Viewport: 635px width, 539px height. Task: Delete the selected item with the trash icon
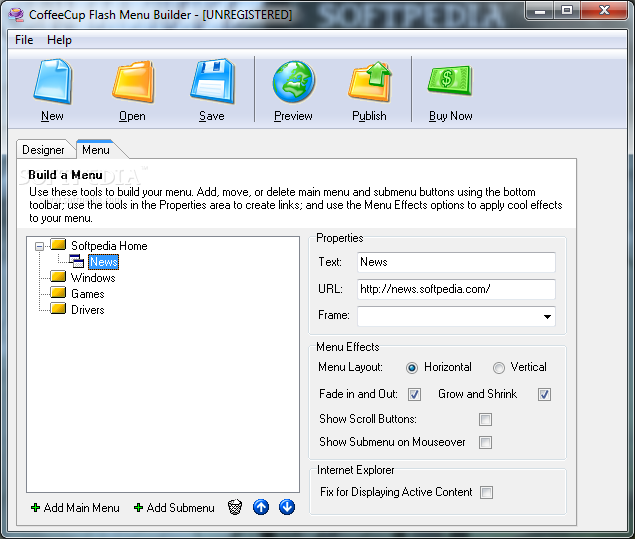(235, 507)
